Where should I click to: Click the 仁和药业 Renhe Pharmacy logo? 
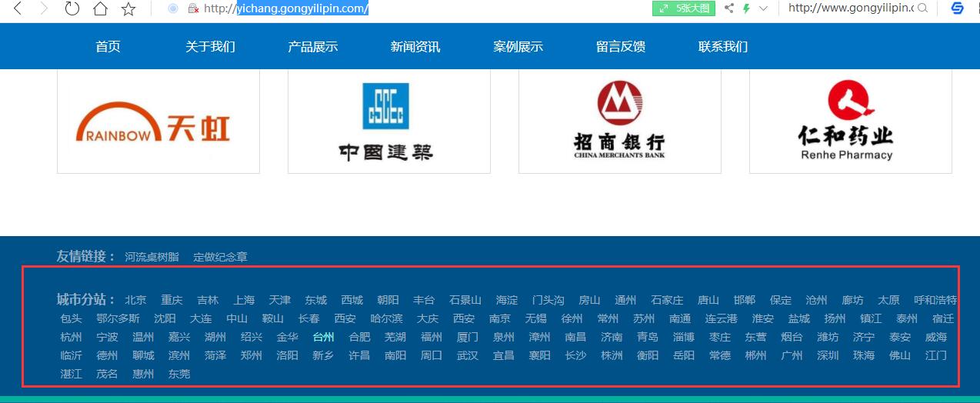(x=851, y=122)
